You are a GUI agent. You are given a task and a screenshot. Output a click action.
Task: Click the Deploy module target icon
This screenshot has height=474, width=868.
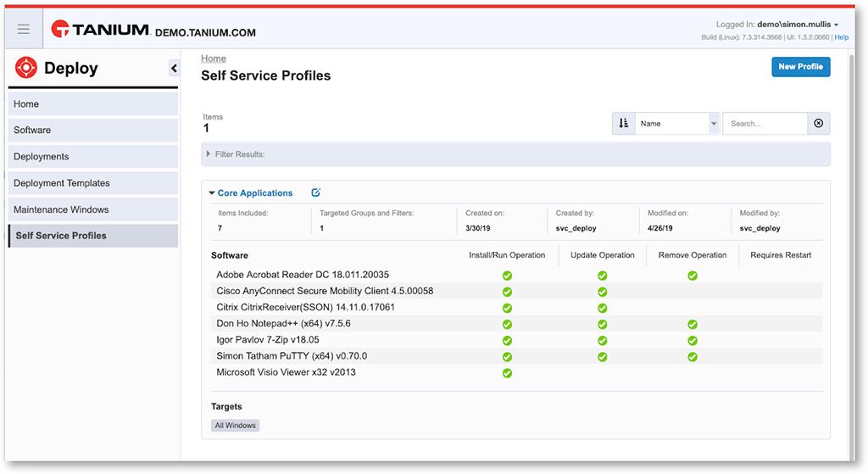click(x=26, y=68)
